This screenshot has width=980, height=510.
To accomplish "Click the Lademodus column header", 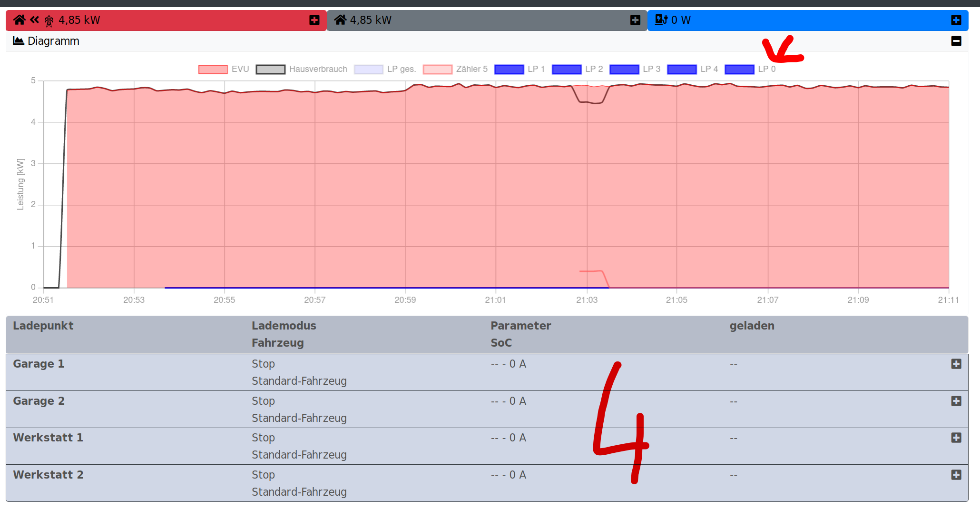I will 284,326.
